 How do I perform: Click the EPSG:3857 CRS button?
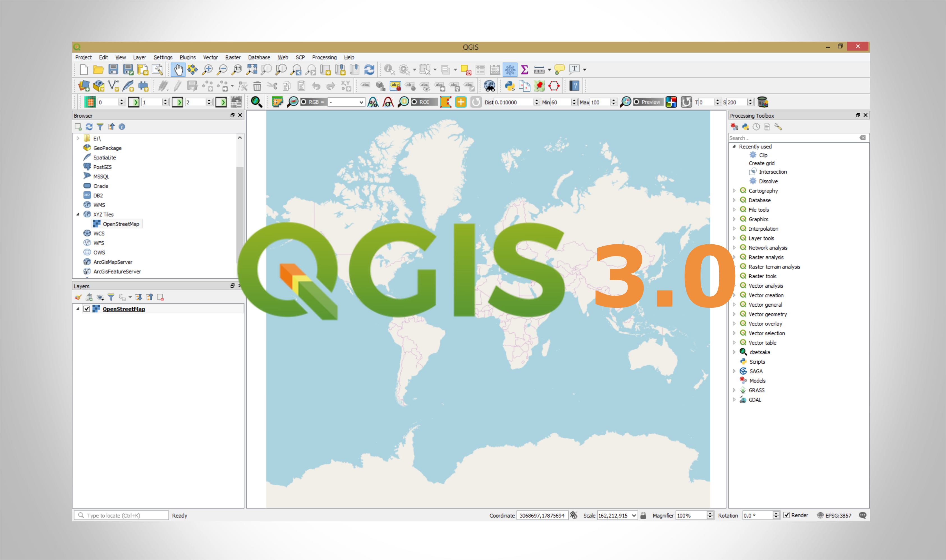coord(834,515)
